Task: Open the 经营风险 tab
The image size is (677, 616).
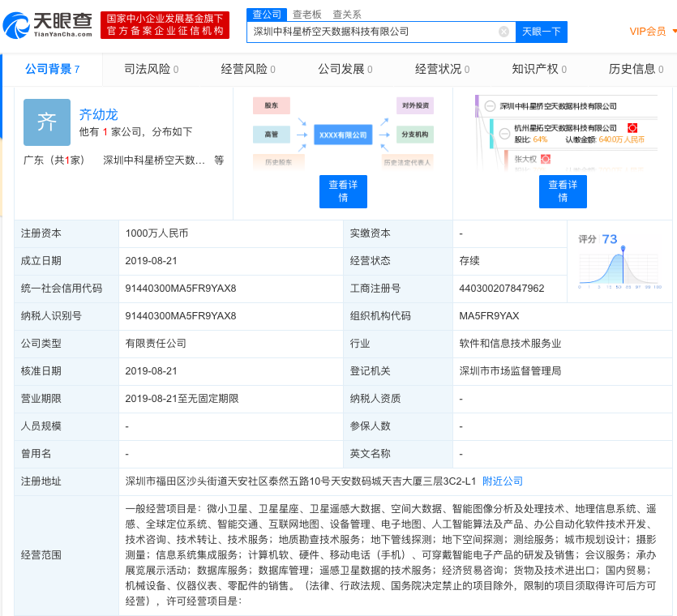Action: pos(248,69)
